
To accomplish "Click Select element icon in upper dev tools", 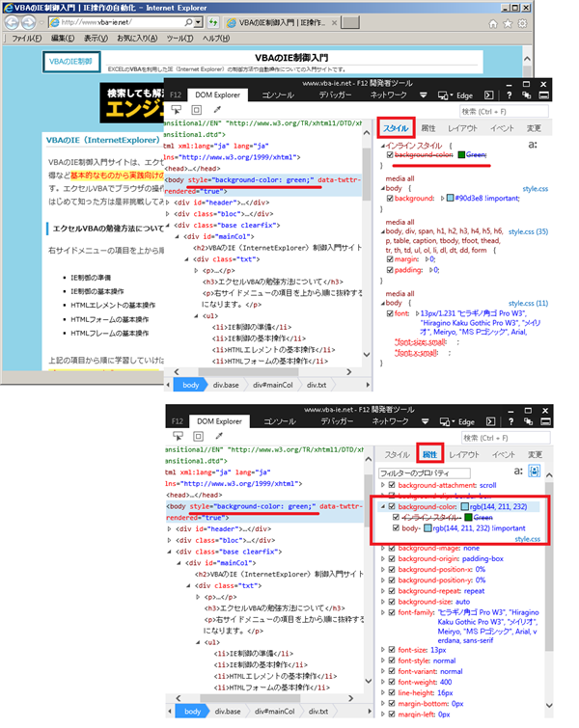I will pyautogui.click(x=177, y=110).
